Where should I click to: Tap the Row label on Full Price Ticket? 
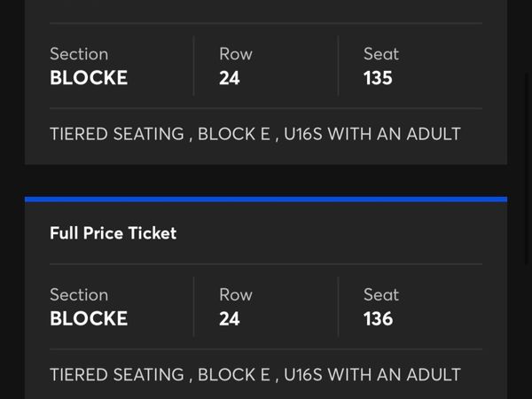tap(236, 295)
